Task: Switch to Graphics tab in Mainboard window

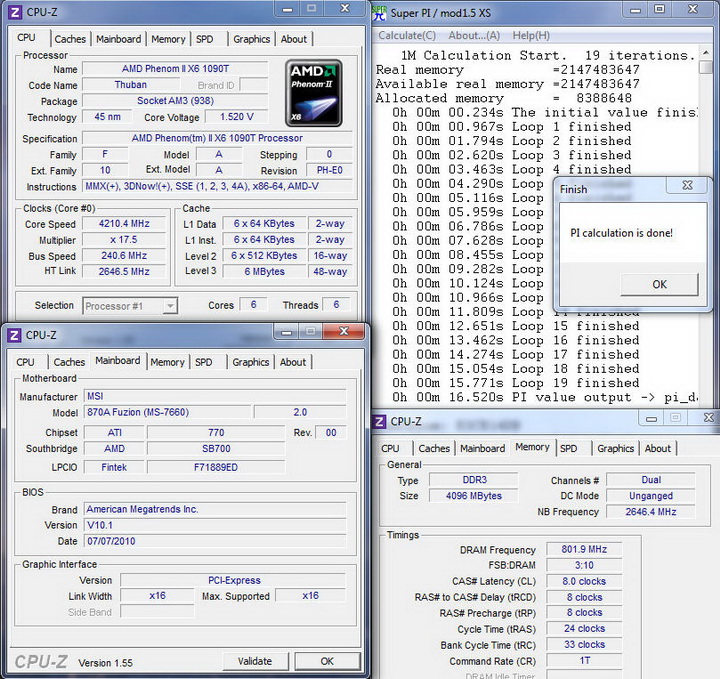Action: [251, 362]
